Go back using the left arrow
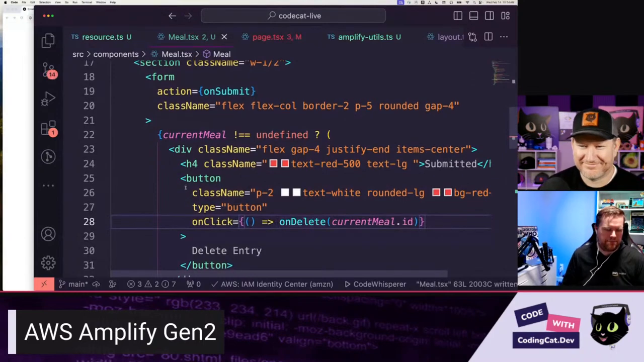Screen dimensions: 644x362 172,16
